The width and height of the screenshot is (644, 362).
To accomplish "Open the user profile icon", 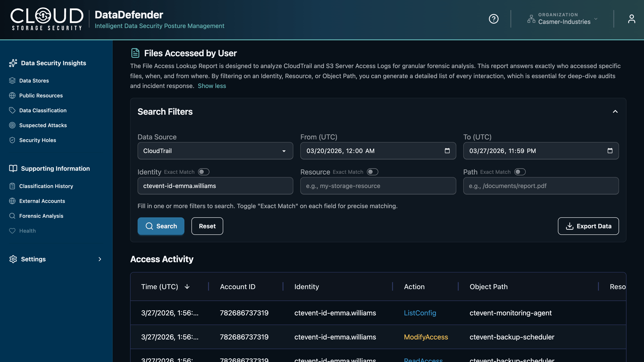I will pyautogui.click(x=631, y=19).
